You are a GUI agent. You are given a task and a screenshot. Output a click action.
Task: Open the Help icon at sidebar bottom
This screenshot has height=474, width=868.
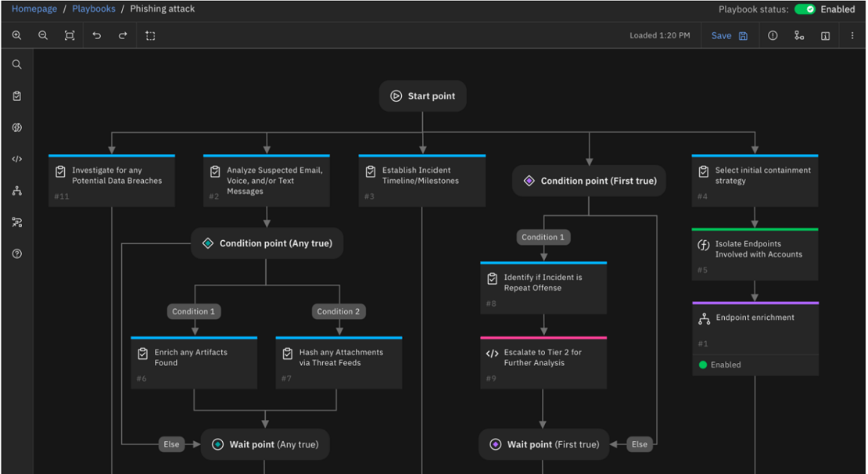(x=16, y=253)
